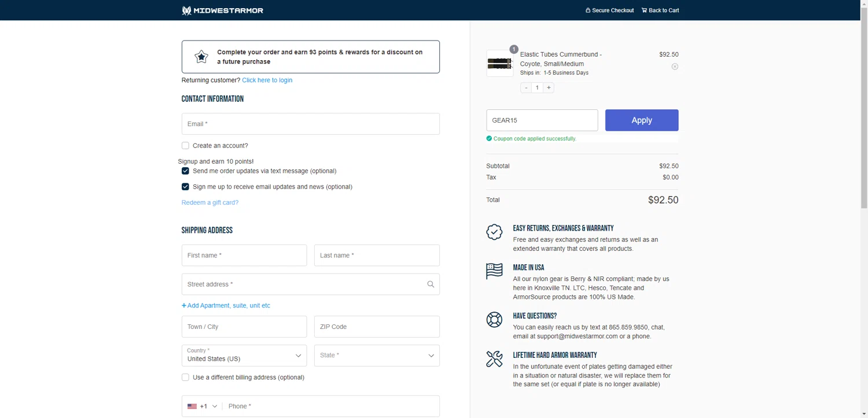Click the 'Lifetime Hard Armor Warranty' heading
The width and height of the screenshot is (868, 418).
(555, 356)
